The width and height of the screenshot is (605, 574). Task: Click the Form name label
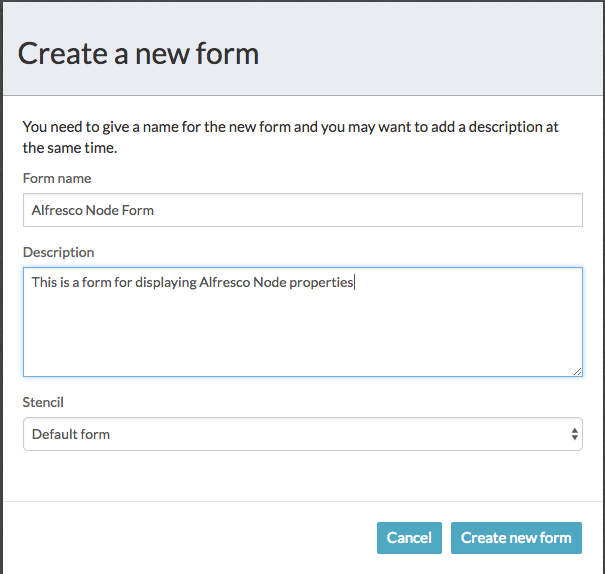click(x=57, y=178)
